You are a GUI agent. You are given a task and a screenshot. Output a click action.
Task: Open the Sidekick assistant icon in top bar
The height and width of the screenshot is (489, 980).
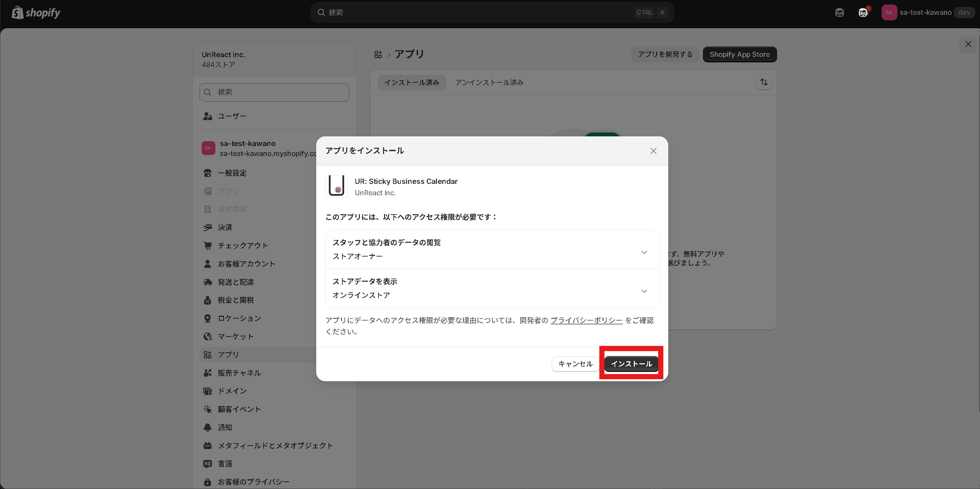click(839, 12)
